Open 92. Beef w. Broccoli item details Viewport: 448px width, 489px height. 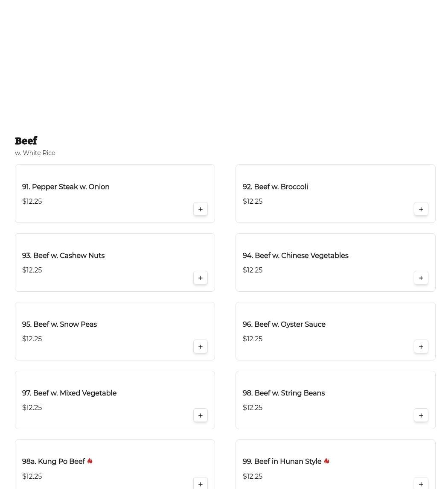[275, 187]
